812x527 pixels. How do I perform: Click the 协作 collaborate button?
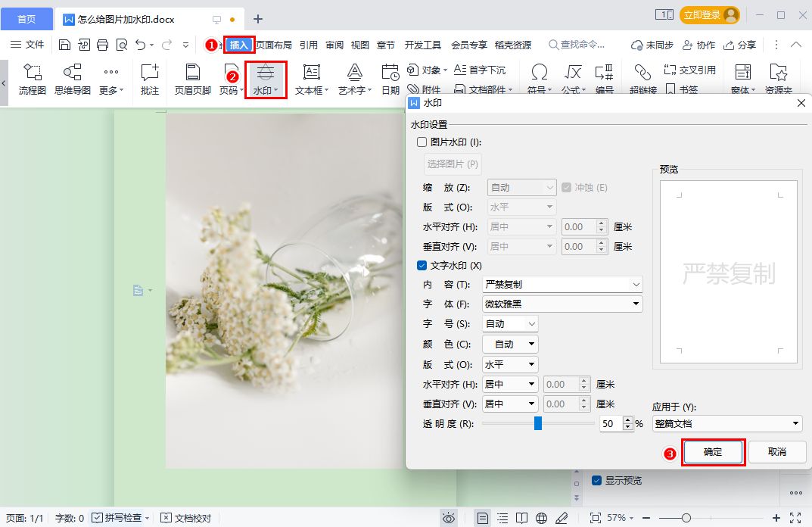click(x=698, y=45)
